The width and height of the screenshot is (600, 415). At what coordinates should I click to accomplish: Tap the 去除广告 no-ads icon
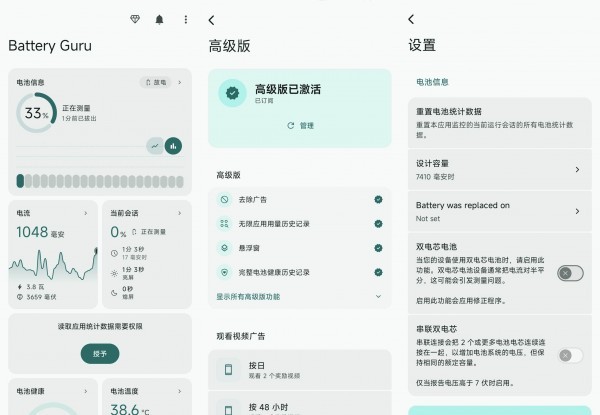tap(225, 199)
